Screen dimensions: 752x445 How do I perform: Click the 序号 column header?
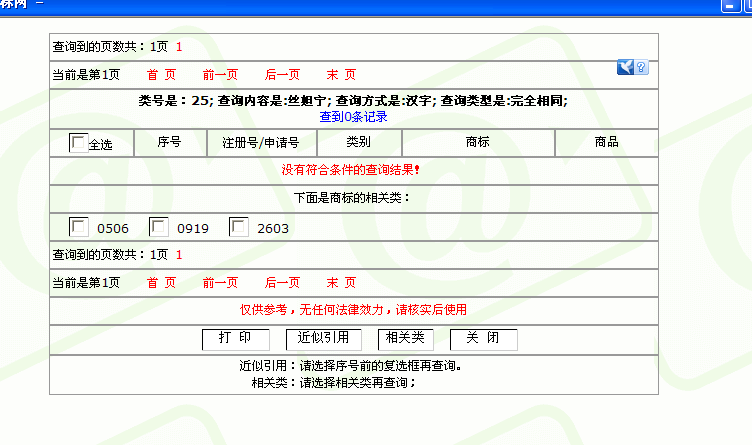pyautogui.click(x=169, y=142)
